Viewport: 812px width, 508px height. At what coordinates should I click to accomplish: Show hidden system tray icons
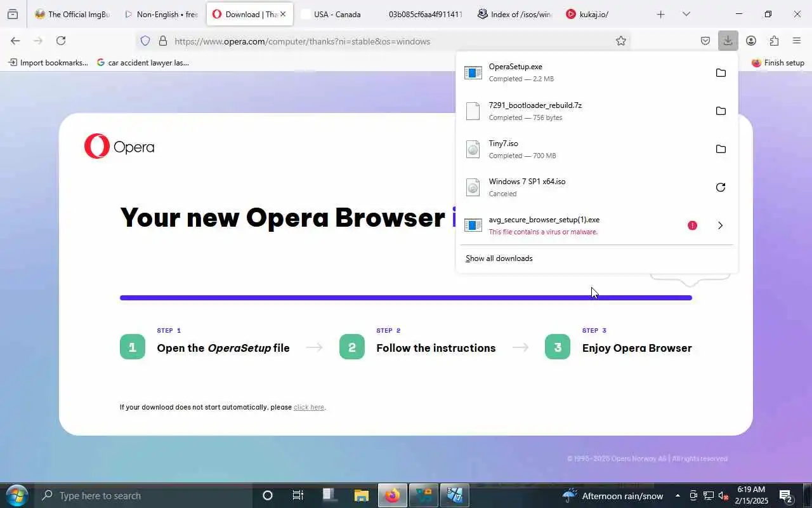[678, 496]
